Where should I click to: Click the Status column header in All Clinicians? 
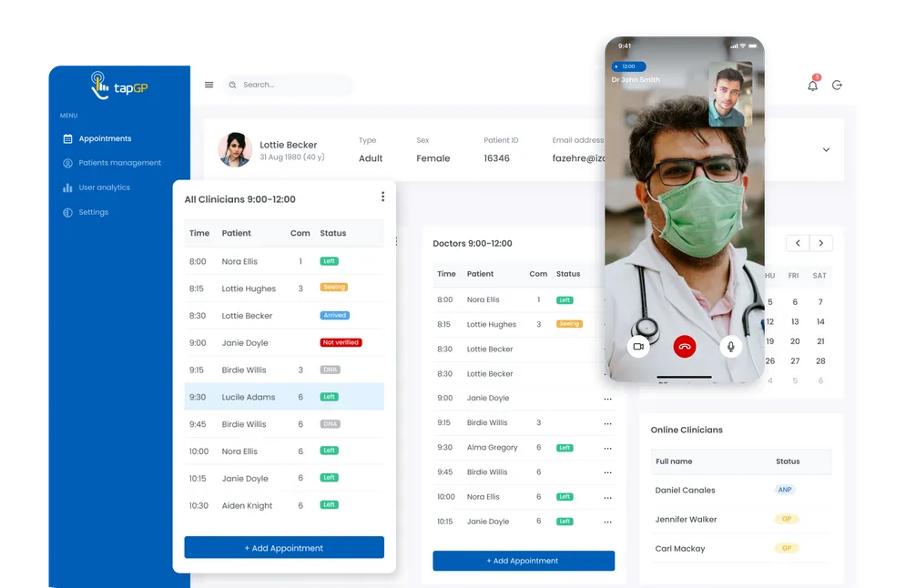pos(333,233)
